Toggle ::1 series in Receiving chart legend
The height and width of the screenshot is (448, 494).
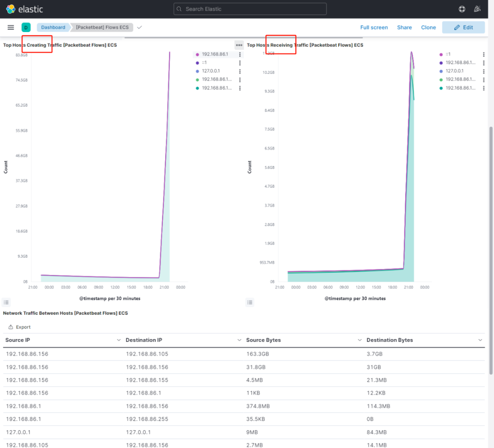tap(448, 54)
